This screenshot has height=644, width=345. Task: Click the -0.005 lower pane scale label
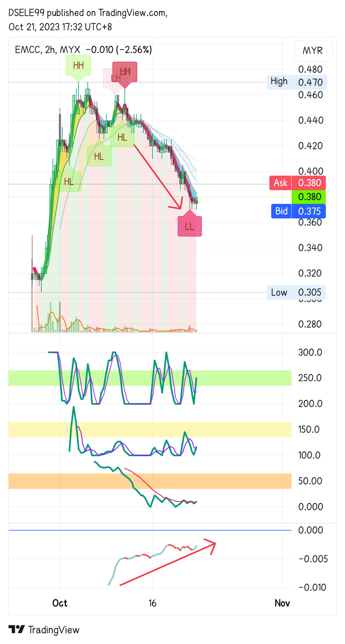point(313,559)
